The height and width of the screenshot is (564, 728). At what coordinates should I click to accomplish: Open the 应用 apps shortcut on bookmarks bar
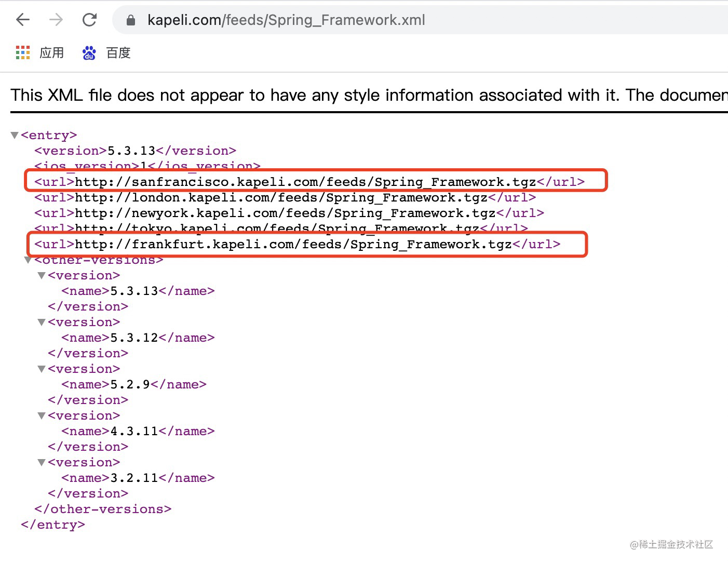(x=52, y=52)
